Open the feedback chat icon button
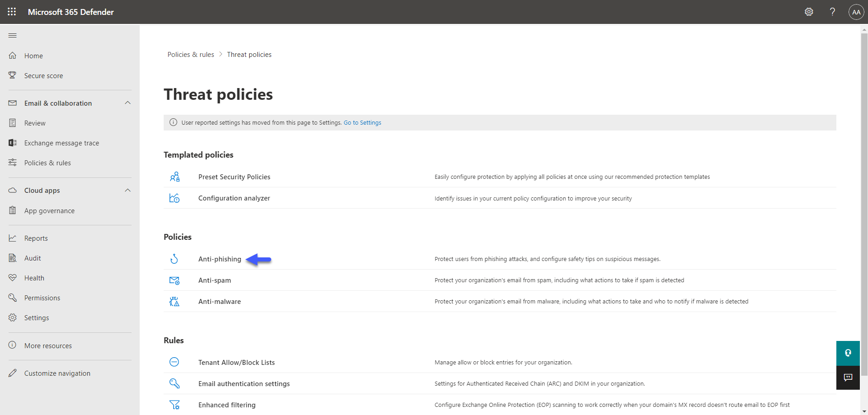 pos(848,378)
